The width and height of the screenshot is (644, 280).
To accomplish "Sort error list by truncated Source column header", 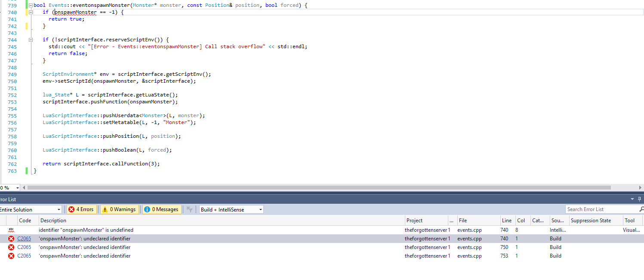I will click(x=559, y=221).
